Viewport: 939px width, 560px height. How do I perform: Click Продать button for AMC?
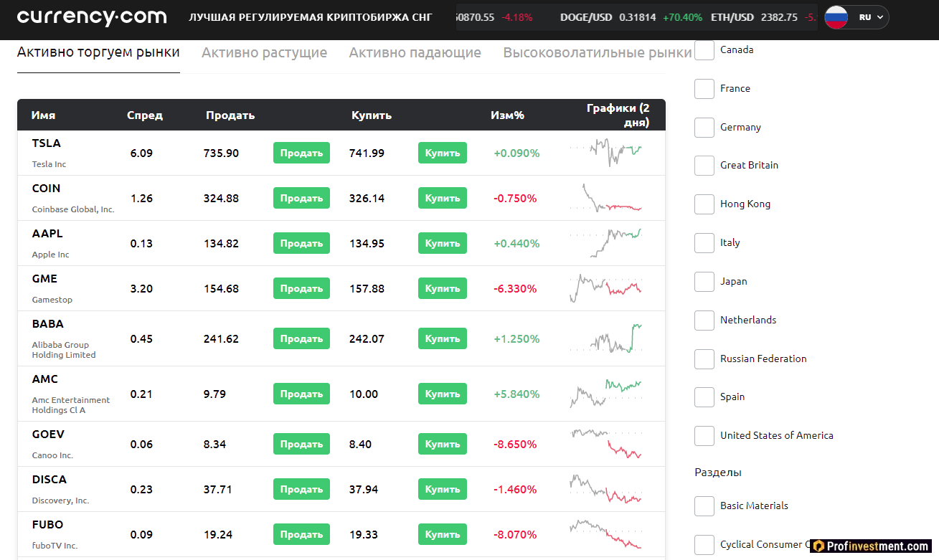point(301,394)
